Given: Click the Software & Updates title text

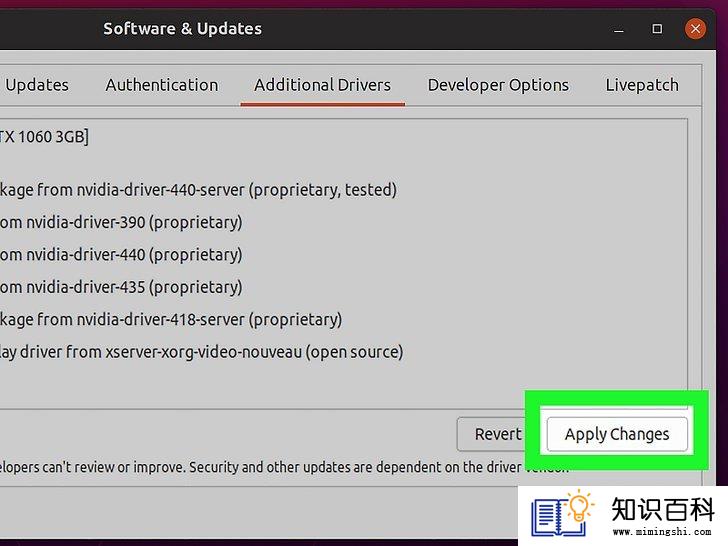Looking at the screenshot, I should tap(182, 29).
